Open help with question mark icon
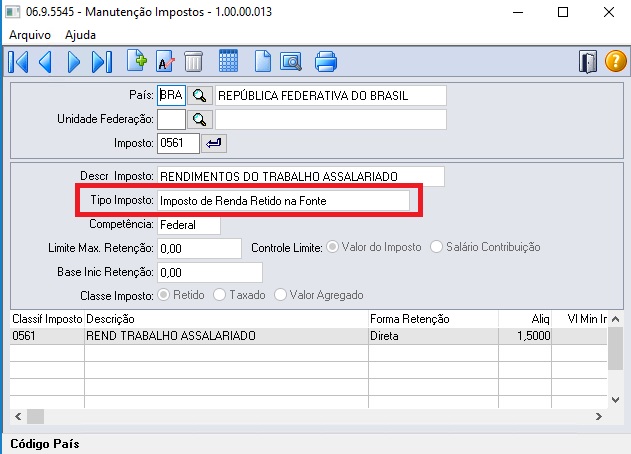 point(616,62)
